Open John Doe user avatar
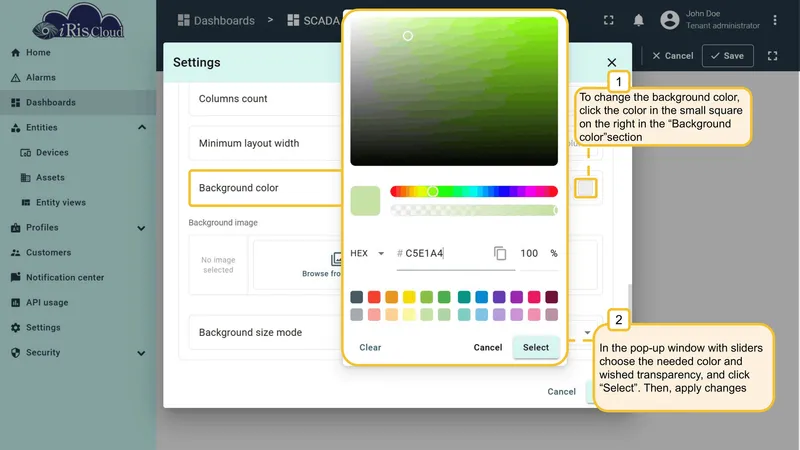 point(669,20)
